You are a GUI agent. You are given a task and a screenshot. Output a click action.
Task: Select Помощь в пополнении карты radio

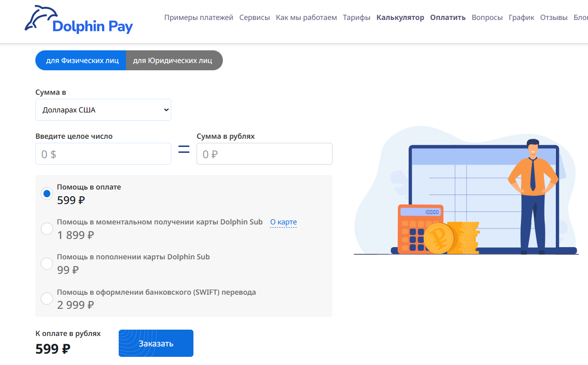pyautogui.click(x=47, y=263)
